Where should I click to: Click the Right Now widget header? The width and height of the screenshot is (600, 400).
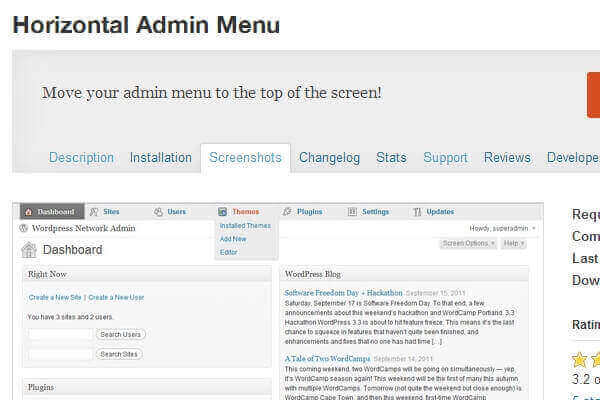[x=147, y=274]
